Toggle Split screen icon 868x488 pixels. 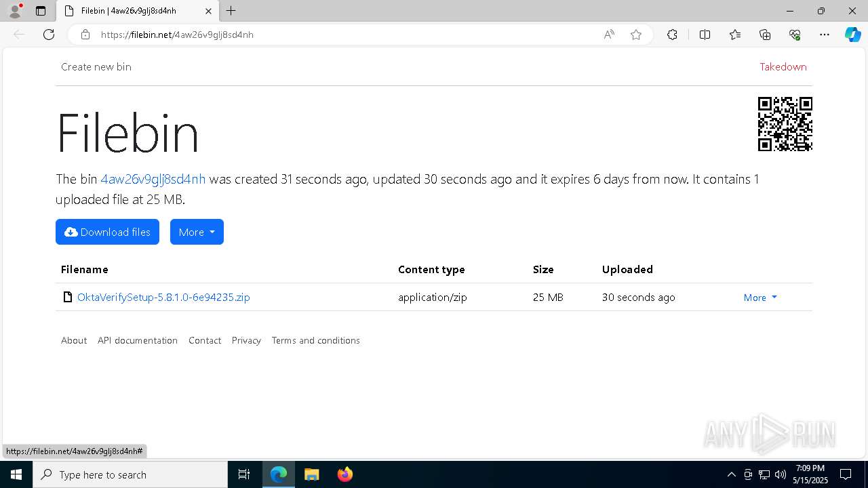705,35
